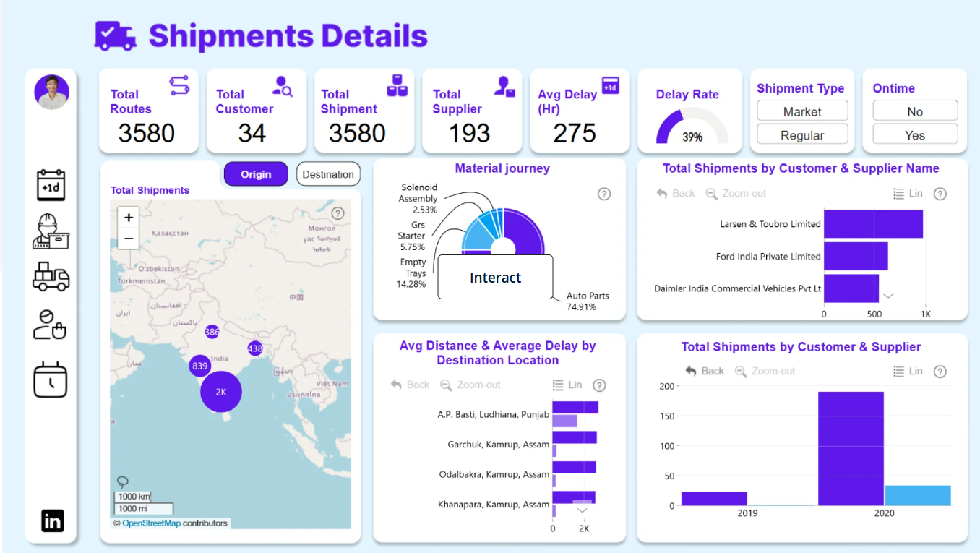Screen dimensions: 980x553
Task: Expand more rows in Customer & Supplier Name chart
Action: 888,296
